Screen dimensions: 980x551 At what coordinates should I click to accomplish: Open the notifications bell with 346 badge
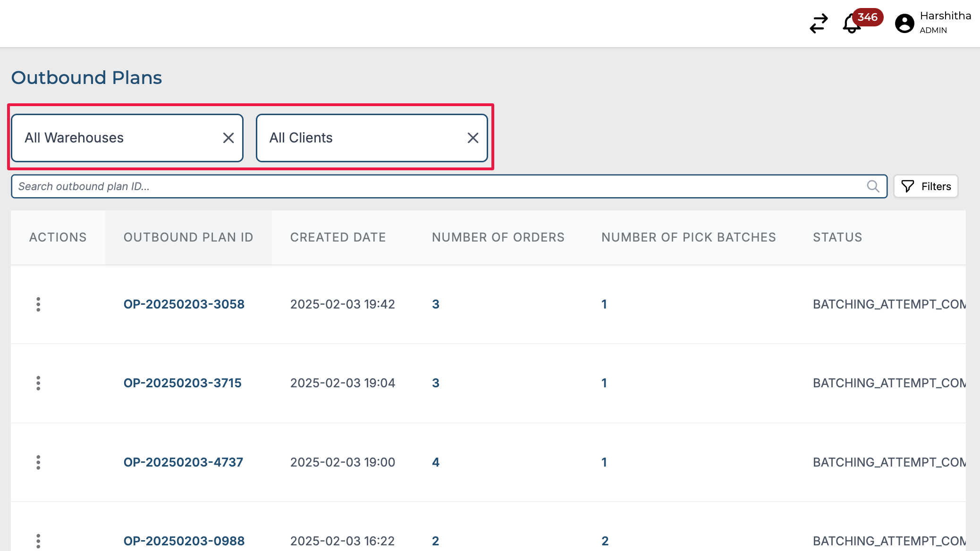pos(852,24)
